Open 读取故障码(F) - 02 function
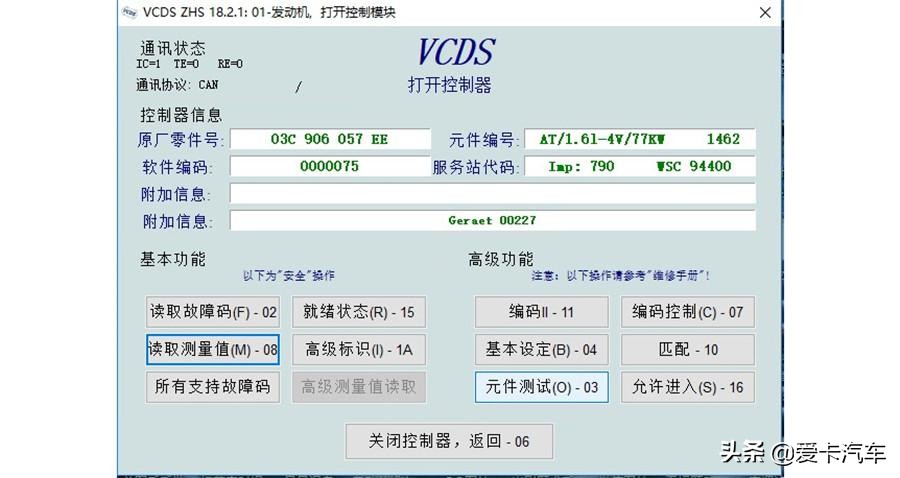The width and height of the screenshot is (900, 478). (213, 312)
